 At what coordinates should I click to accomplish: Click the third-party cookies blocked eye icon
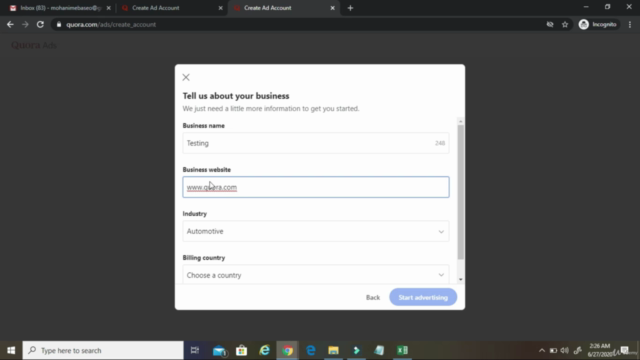pos(550,24)
